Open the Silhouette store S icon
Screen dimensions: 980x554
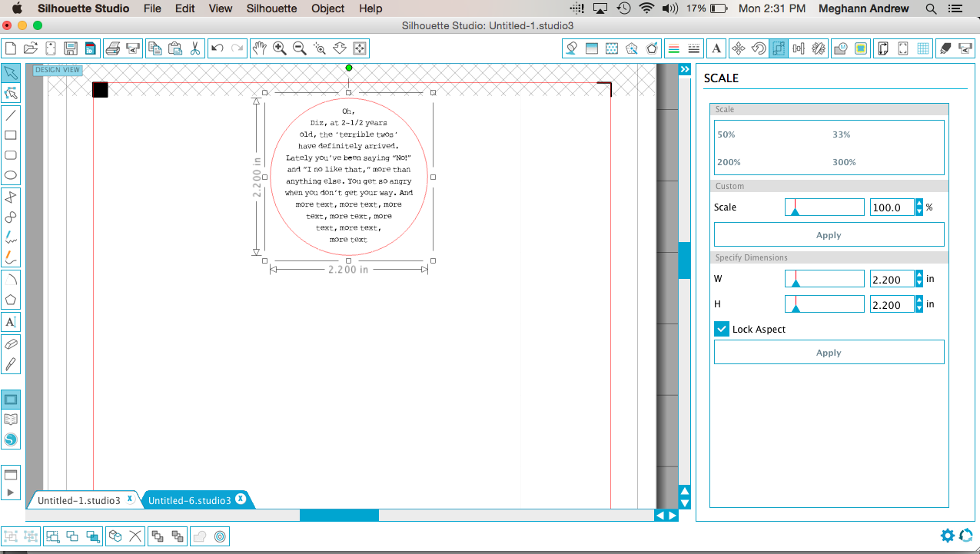11,440
